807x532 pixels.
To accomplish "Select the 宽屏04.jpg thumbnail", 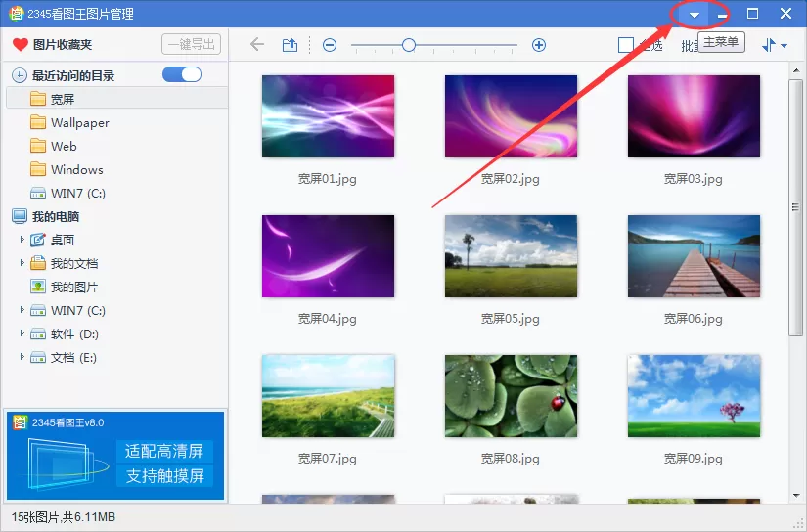I will point(328,256).
